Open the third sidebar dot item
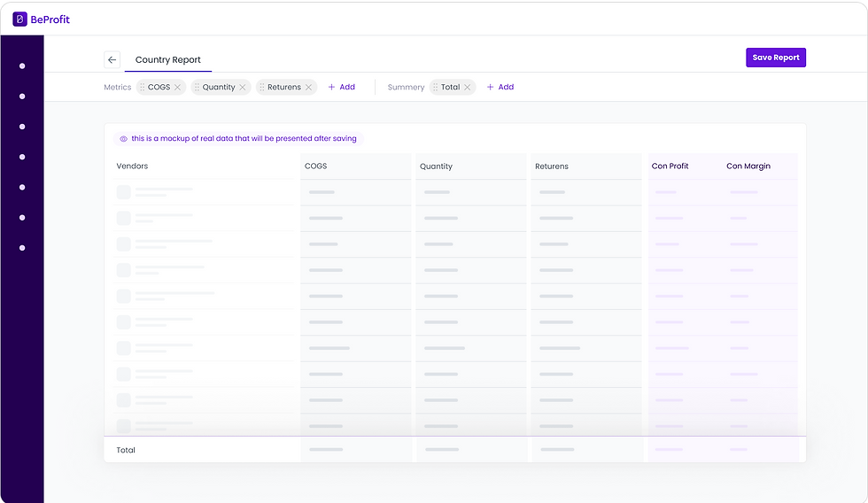 (x=22, y=127)
